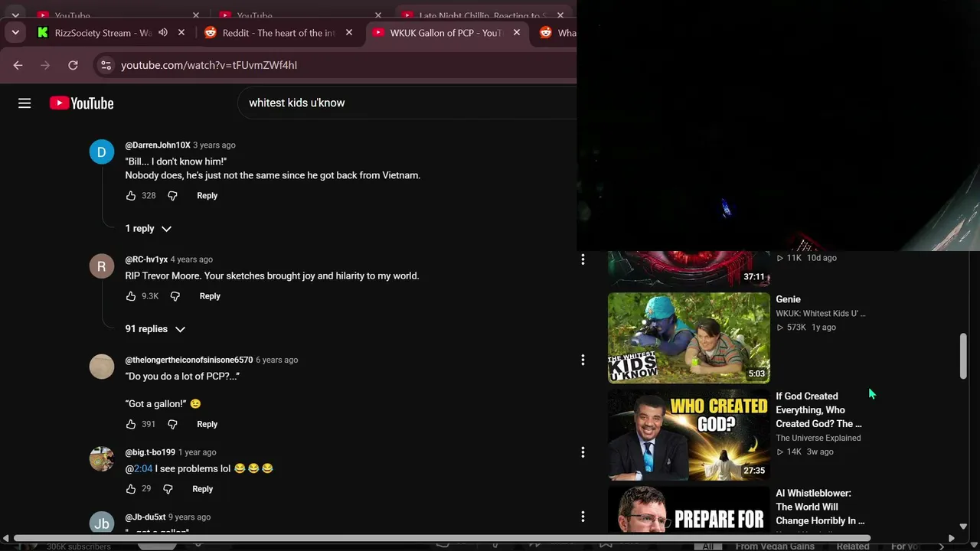980x551 pixels.
Task: Dislike the "Do you do a lot of PCP" comment
Action: tap(172, 424)
